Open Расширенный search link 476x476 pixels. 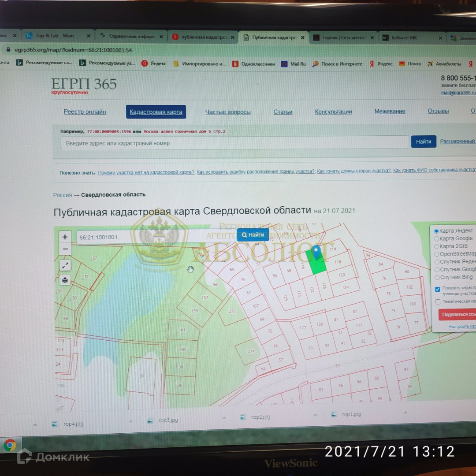(457, 141)
